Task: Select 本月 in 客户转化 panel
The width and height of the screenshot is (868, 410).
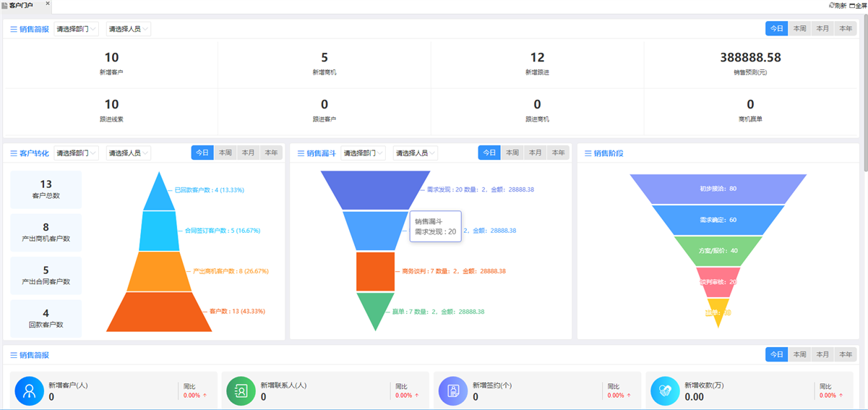Action: pyautogui.click(x=248, y=153)
